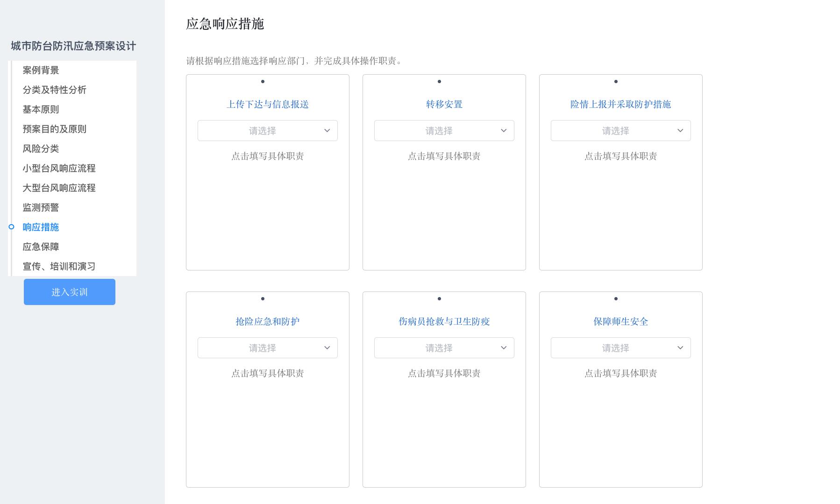
Task: Click chevron arrow in 保障师生安全 dropdown
Action: click(680, 348)
